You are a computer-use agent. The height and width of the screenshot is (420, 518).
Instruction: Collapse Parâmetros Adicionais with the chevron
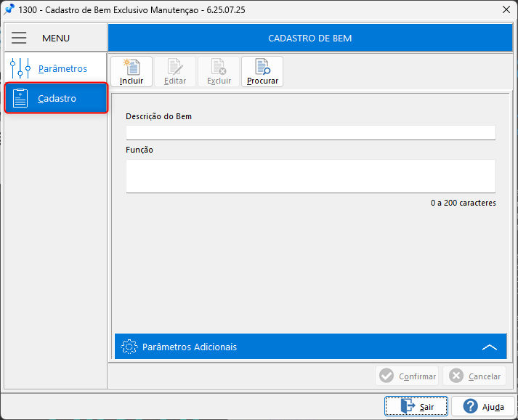pyautogui.click(x=489, y=347)
